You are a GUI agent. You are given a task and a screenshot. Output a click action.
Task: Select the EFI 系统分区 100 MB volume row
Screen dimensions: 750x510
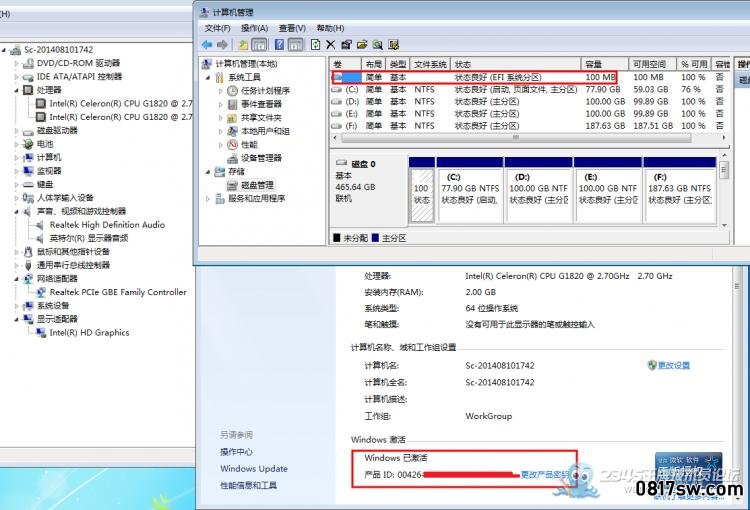click(x=529, y=77)
